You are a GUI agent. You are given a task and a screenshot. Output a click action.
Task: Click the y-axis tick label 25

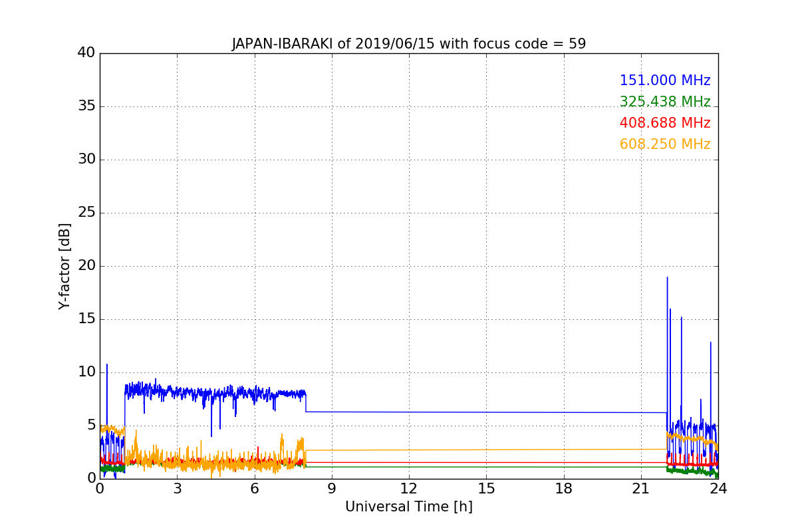point(86,213)
